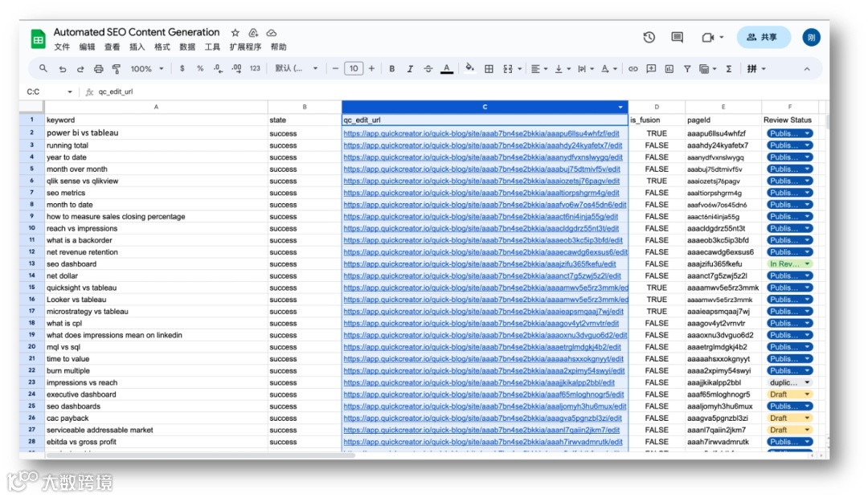Open the 数据 menu
Screen dimensions: 868x498
coord(187,47)
